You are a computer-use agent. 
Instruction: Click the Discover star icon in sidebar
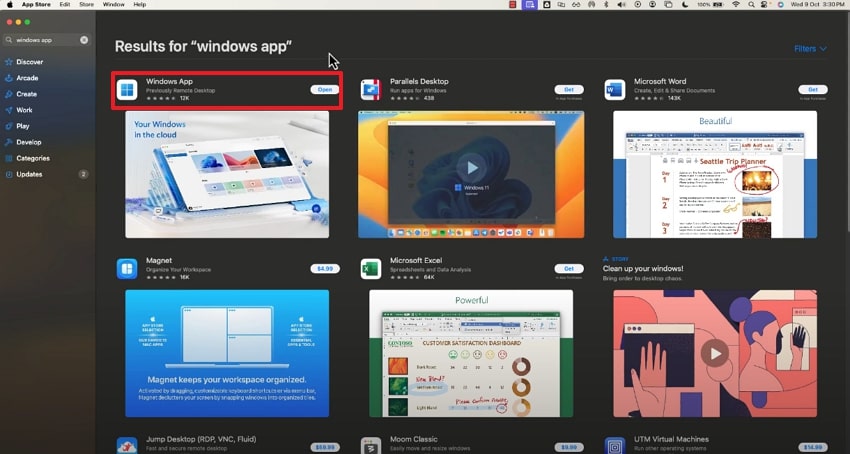(9, 62)
